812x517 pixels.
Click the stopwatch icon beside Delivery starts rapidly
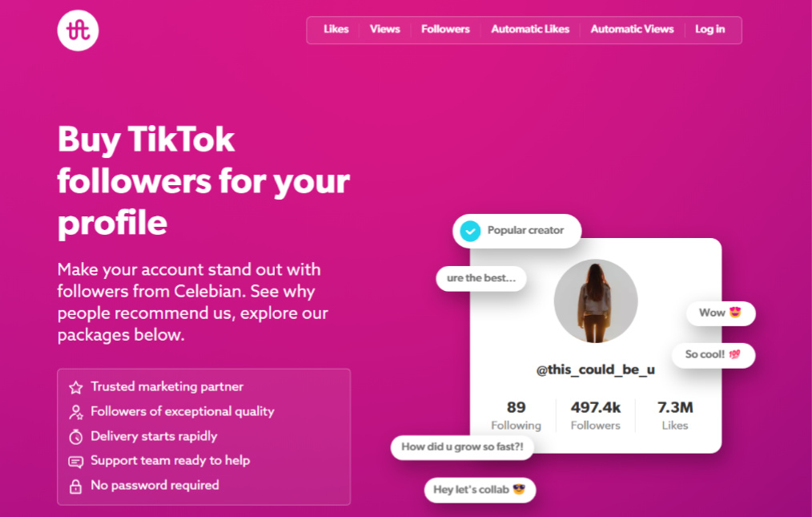pos(76,437)
